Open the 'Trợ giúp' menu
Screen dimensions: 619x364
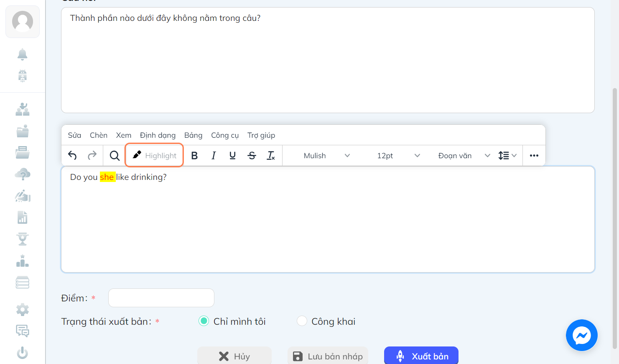261,135
